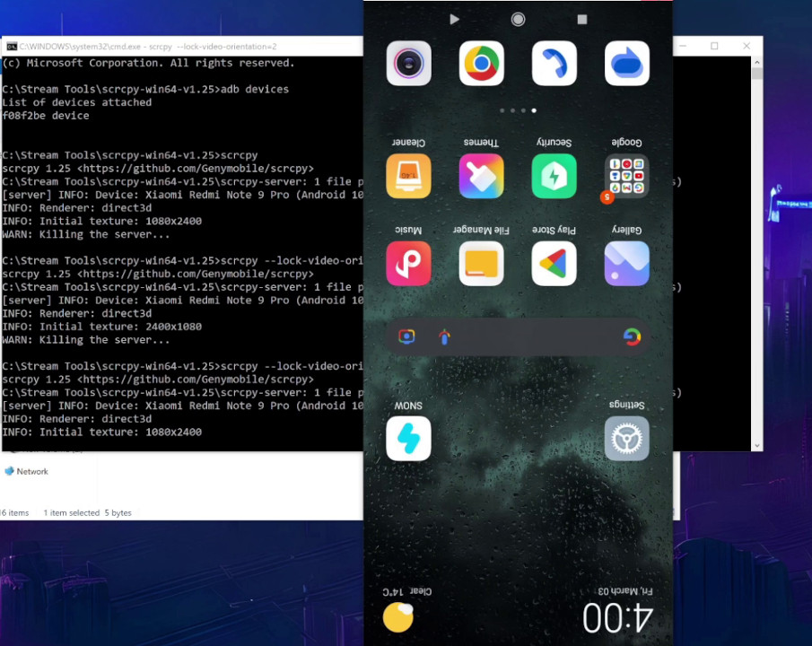Open the File Manager app

pyautogui.click(x=481, y=263)
